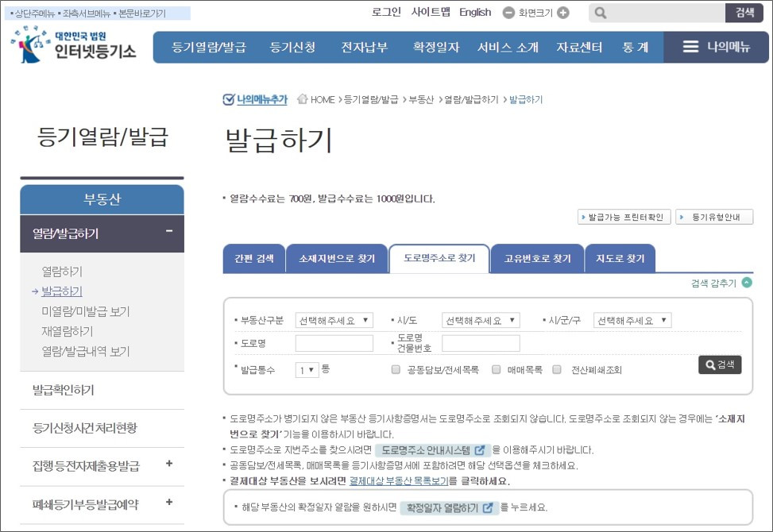Expand 집행등전자제출용발급 sidebar section

point(169,463)
